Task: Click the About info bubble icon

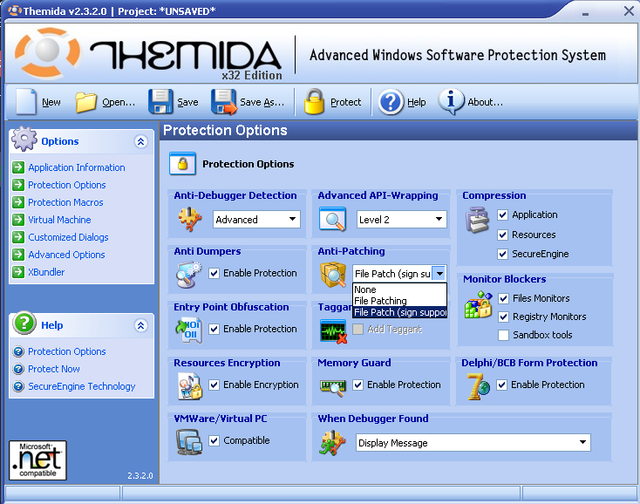Action: tap(451, 101)
